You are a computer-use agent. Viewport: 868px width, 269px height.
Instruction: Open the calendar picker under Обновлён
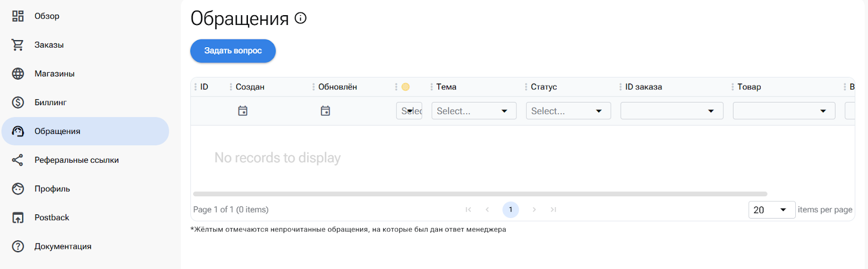pyautogui.click(x=325, y=111)
